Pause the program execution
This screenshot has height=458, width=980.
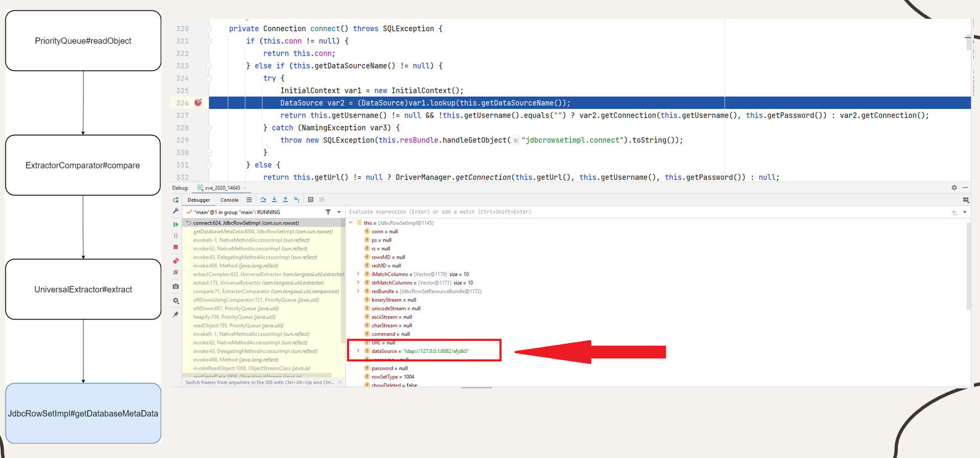tap(176, 236)
